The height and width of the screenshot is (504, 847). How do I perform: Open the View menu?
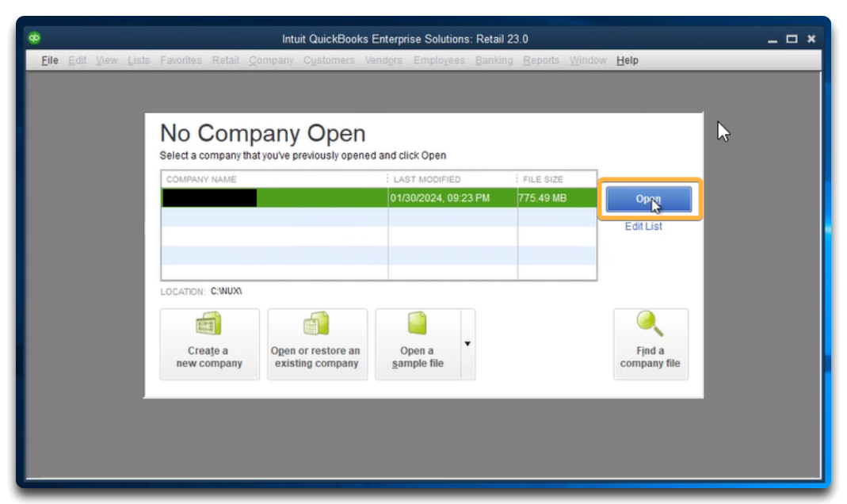click(106, 60)
